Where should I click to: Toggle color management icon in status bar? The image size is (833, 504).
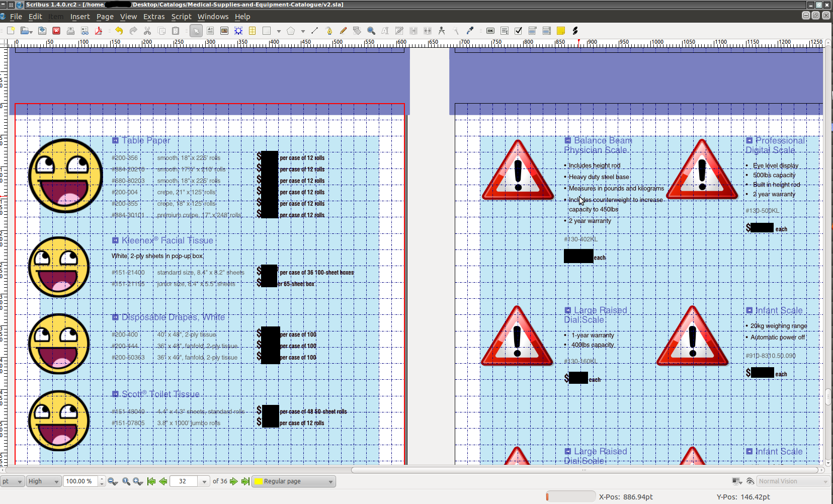(737, 481)
